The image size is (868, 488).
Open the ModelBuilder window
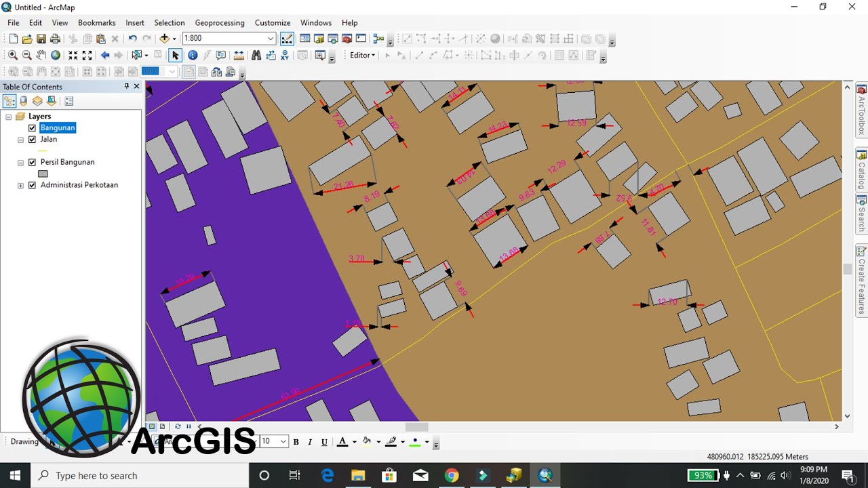(378, 39)
